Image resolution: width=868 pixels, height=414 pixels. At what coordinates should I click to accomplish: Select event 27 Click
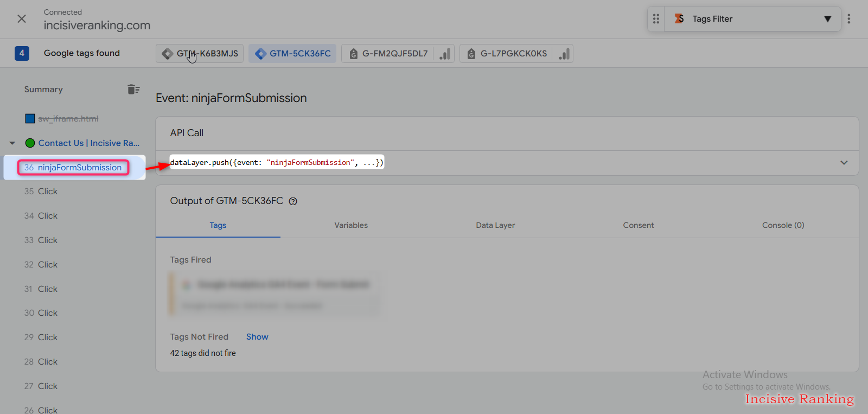point(41,386)
